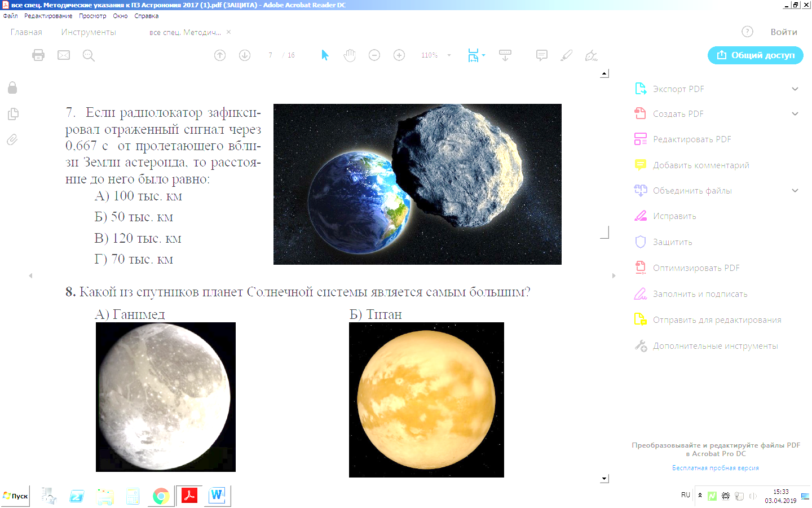The height and width of the screenshot is (508, 812).
Task: Click the page number input field
Action: point(271,55)
